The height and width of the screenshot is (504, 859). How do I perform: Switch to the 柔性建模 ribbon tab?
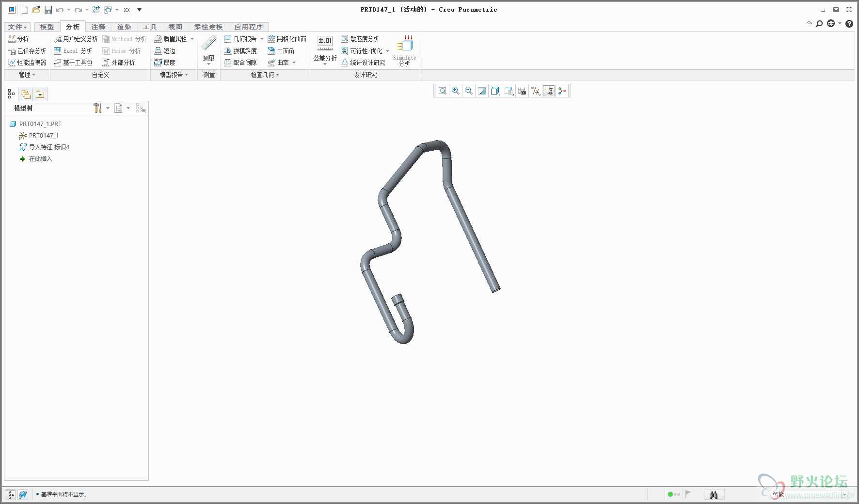click(x=208, y=27)
